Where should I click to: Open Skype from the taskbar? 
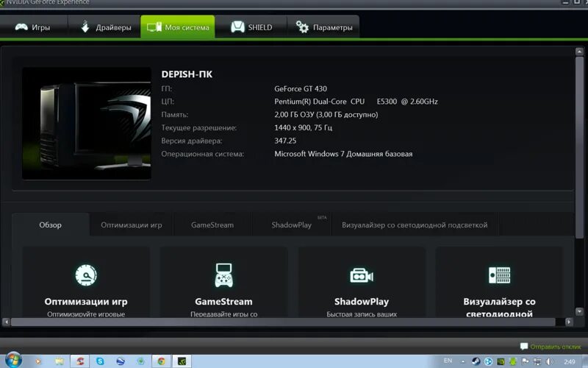pos(100,361)
